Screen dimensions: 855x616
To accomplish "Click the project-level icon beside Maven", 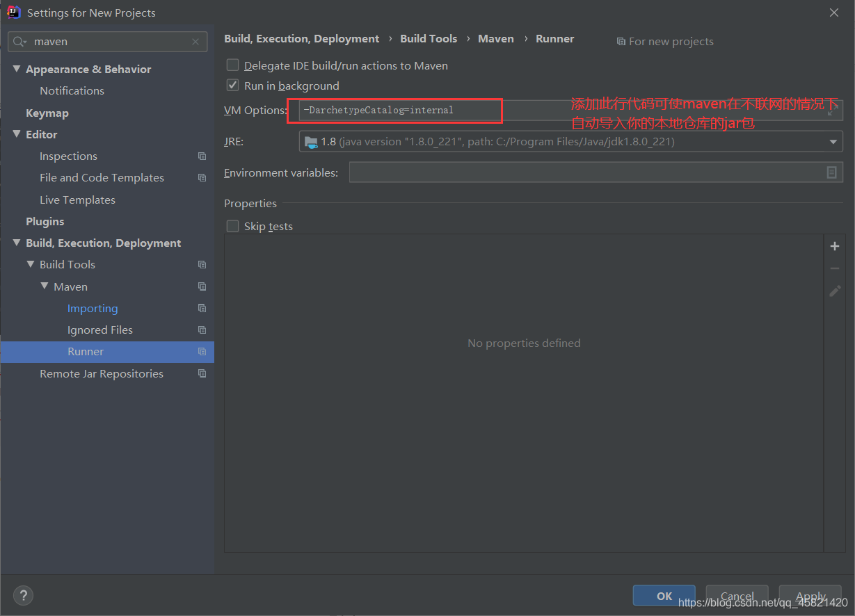I will [x=202, y=286].
